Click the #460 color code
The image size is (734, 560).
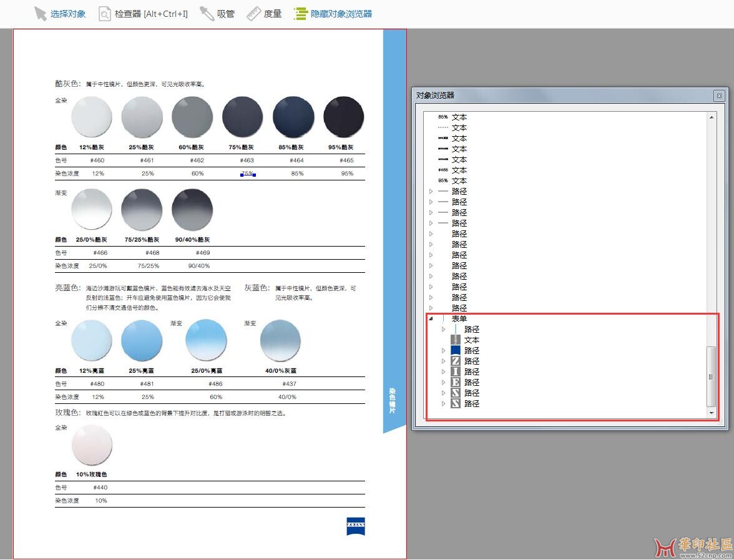coord(97,160)
